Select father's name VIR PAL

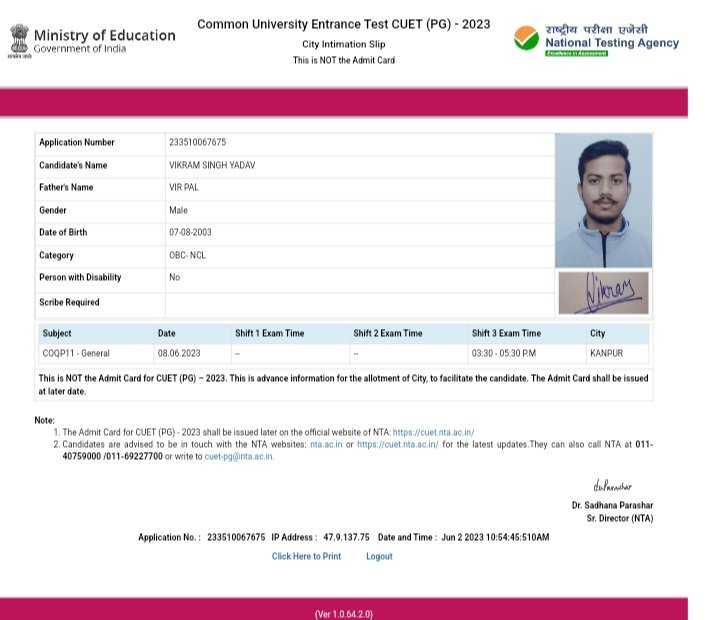pyautogui.click(x=184, y=187)
